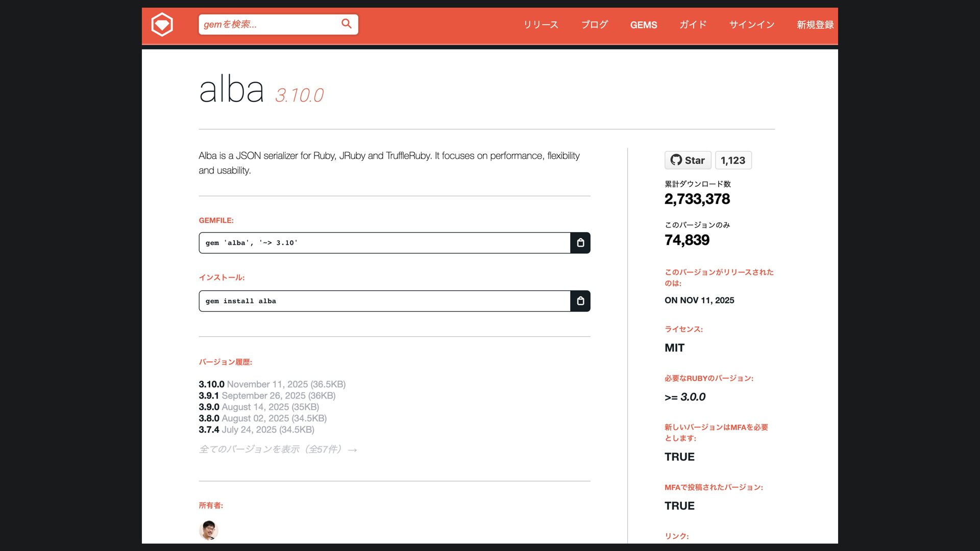Click the search magnifier icon
Image resolution: width=980 pixels, height=551 pixels.
click(347, 24)
